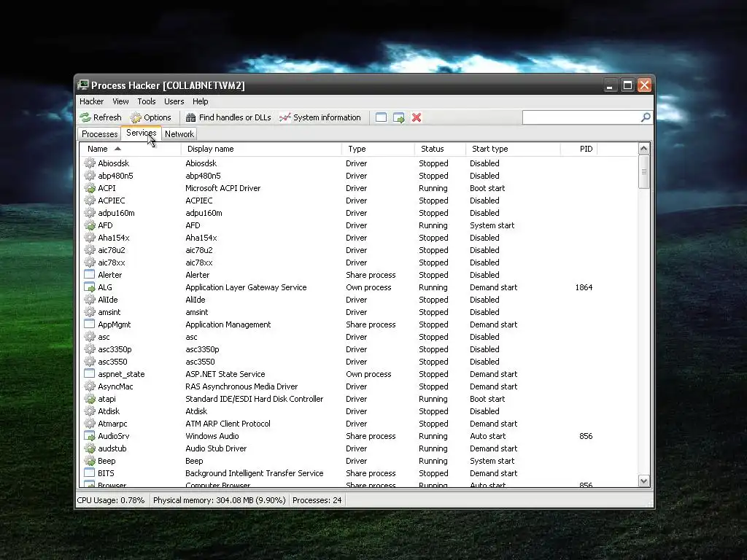Screen dimensions: 747x560
Task: Click the running service icon for ALG
Action: click(90, 287)
